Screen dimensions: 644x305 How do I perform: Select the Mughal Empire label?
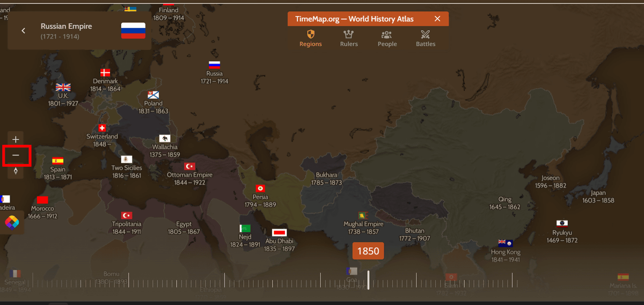[363, 224]
